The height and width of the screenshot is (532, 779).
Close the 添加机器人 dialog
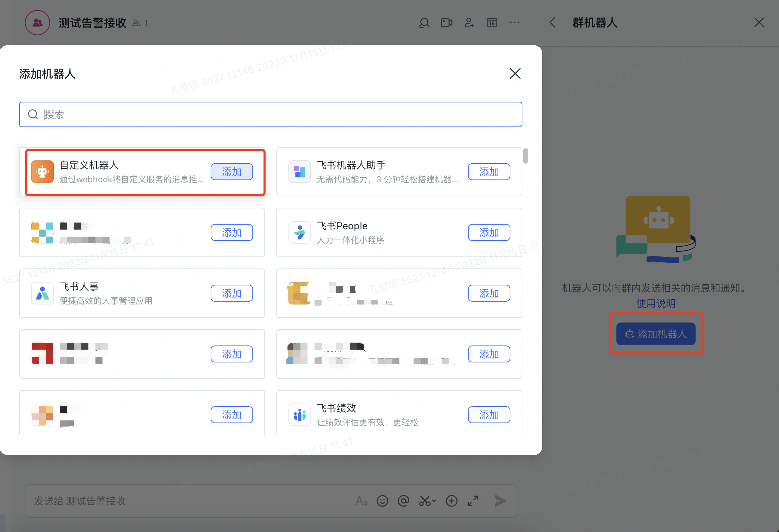[x=515, y=73]
